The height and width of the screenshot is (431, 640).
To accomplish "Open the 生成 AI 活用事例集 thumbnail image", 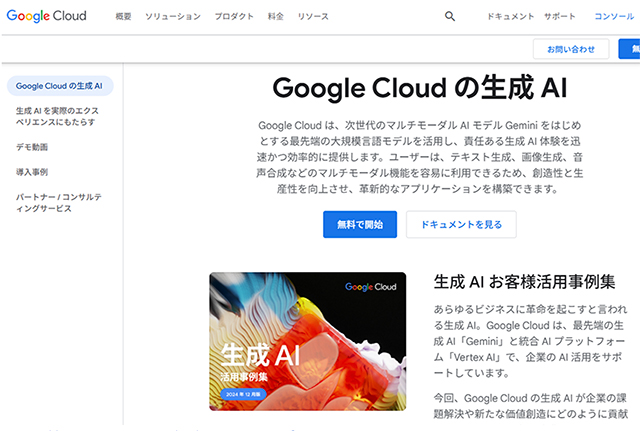I will tap(308, 341).
